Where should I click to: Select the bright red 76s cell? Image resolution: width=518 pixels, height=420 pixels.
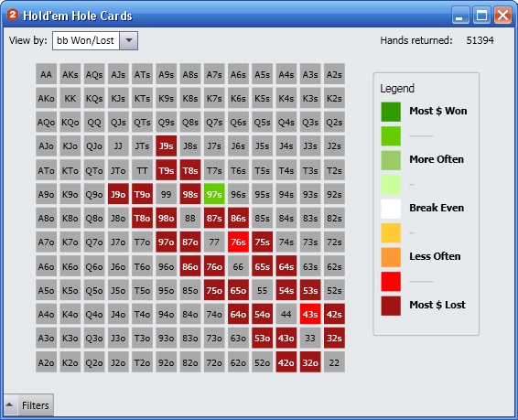tap(238, 242)
